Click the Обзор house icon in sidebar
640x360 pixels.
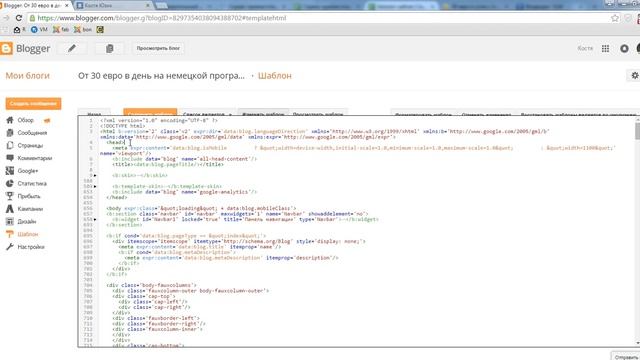[x=10, y=120]
